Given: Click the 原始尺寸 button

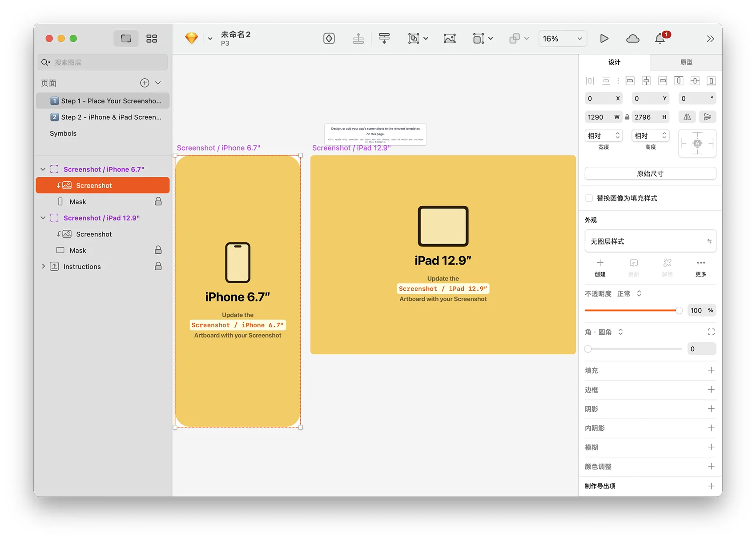Looking at the screenshot, I should 650,173.
